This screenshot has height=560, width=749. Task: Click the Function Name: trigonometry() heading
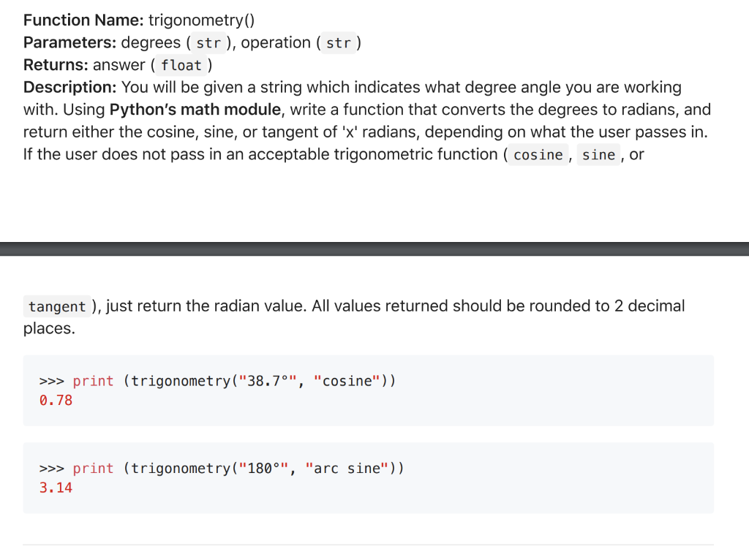tap(139, 20)
